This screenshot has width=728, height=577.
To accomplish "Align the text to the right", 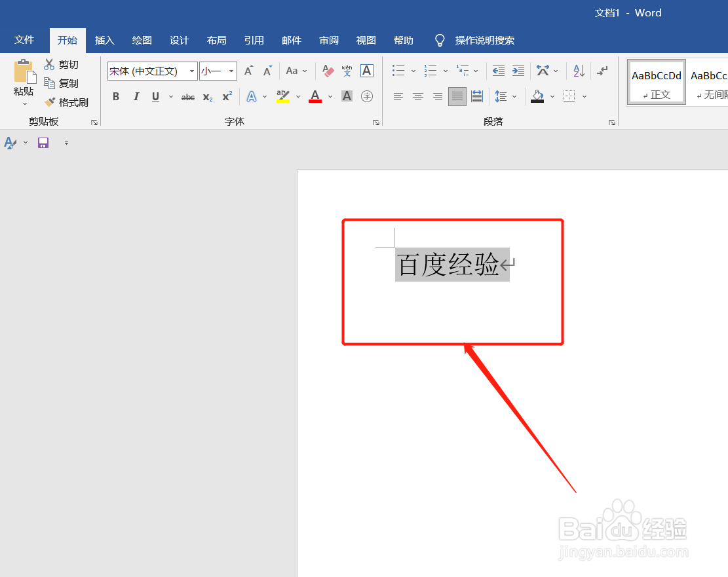I will click(x=437, y=96).
